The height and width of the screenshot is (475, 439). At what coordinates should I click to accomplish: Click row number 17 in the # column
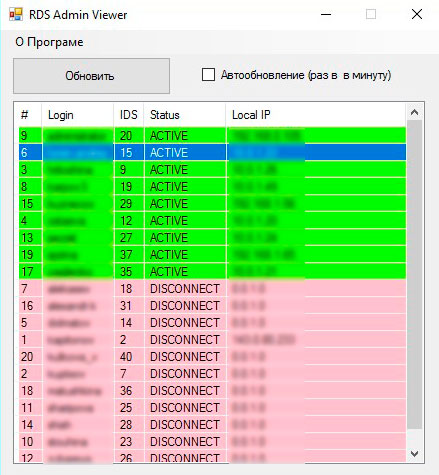pyautogui.click(x=27, y=272)
